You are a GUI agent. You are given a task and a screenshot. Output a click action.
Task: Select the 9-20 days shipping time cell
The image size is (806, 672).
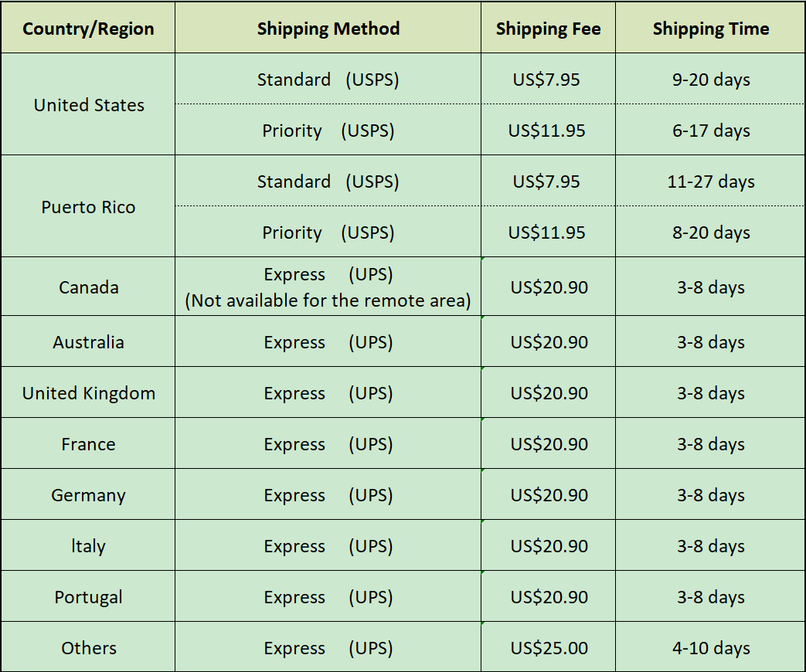pos(711,80)
